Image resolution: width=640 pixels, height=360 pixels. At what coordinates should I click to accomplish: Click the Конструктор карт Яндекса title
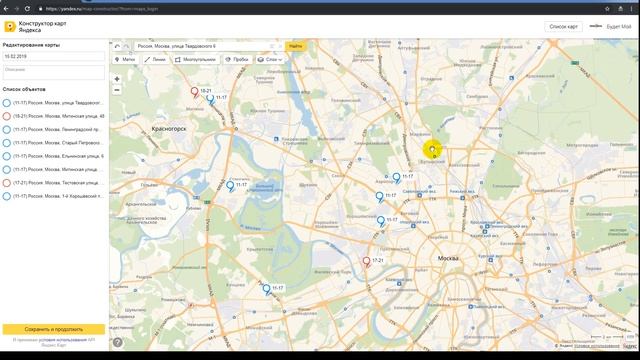[42, 27]
